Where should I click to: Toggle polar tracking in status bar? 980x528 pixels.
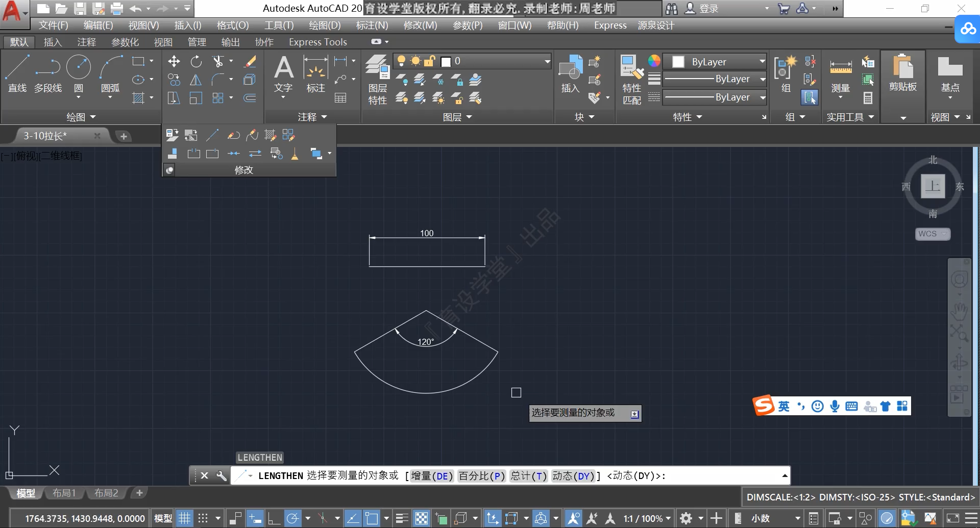[x=292, y=518]
